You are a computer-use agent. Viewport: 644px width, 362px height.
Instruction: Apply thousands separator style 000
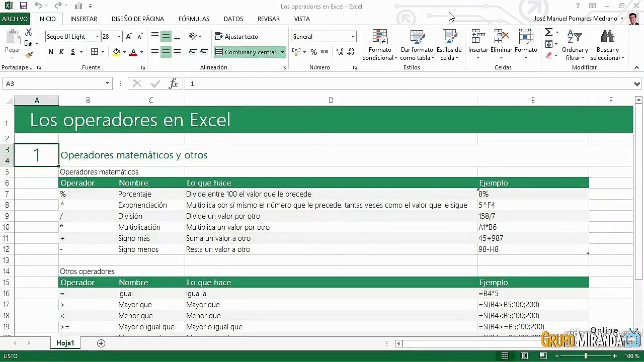[325, 52]
